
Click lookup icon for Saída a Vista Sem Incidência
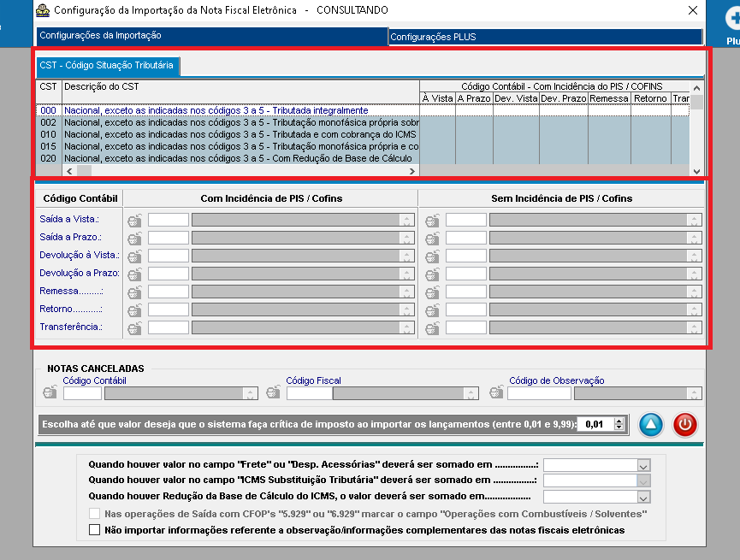point(432,220)
